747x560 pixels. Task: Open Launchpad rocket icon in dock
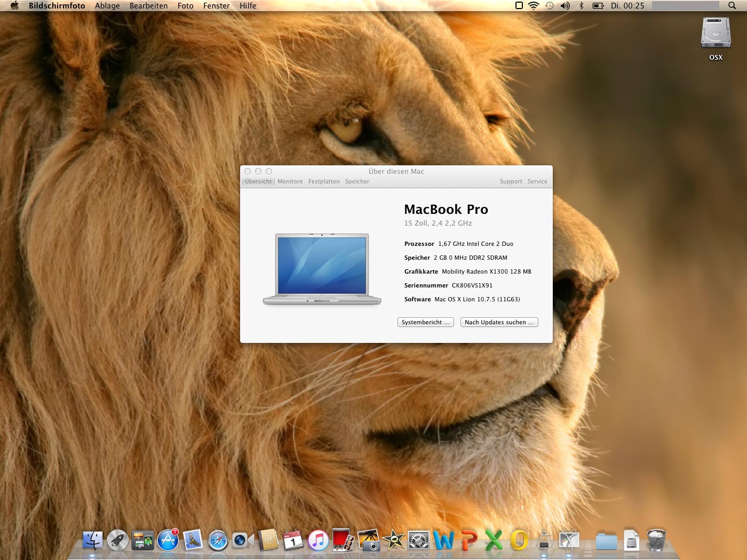point(117,541)
